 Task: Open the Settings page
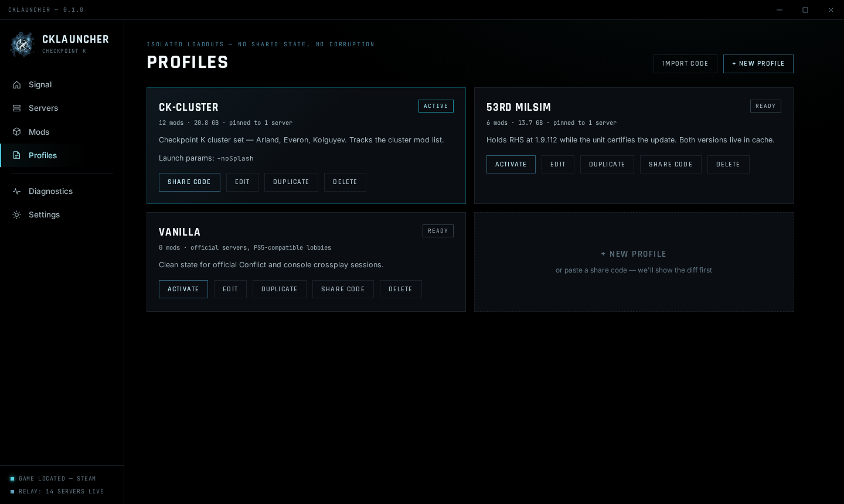[62, 214]
